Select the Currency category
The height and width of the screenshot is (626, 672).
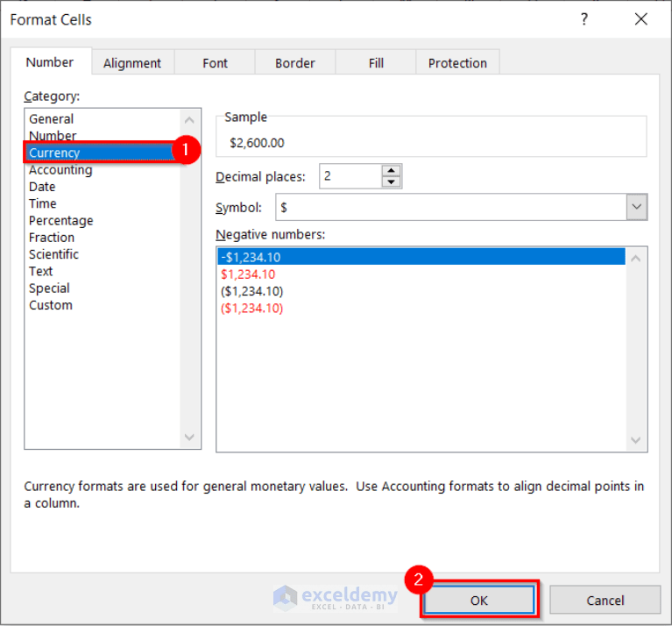[x=103, y=153]
